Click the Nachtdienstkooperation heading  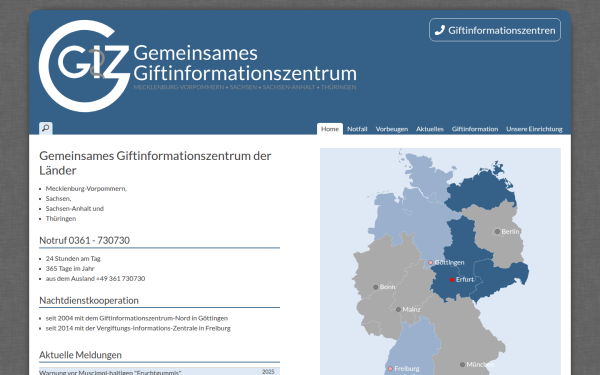[89, 300]
